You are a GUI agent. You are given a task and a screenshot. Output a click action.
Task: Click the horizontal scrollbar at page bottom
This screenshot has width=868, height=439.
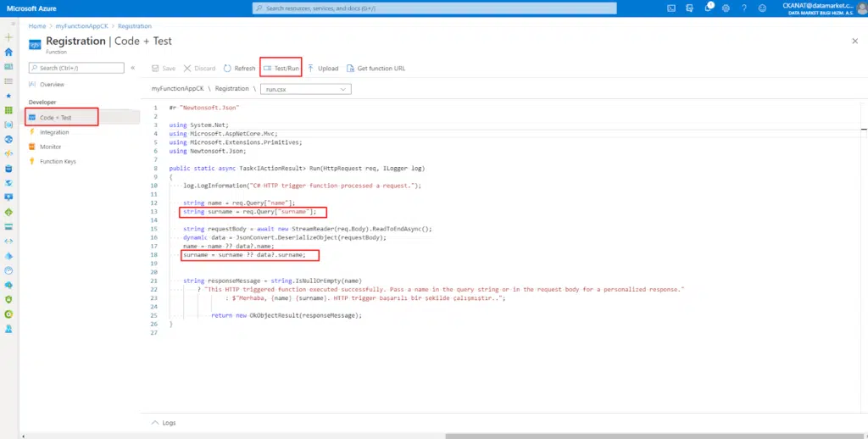click(x=654, y=436)
